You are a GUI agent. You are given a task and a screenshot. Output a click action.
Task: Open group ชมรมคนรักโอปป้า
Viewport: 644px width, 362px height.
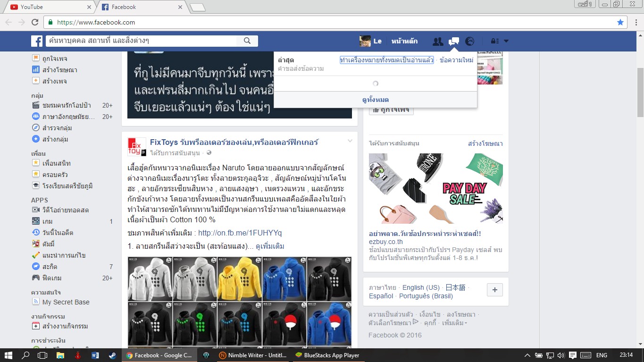coord(67,105)
